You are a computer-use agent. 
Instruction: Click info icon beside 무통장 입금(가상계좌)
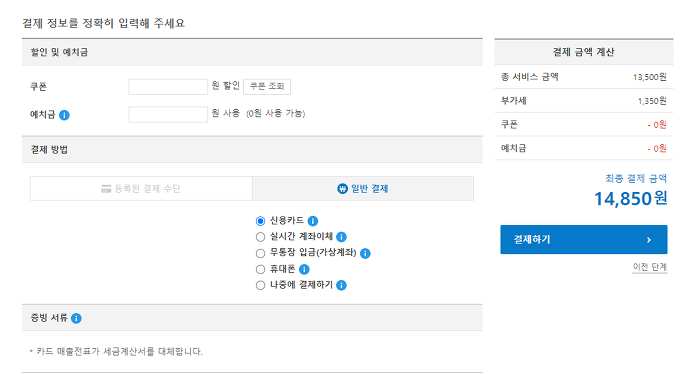365,253
